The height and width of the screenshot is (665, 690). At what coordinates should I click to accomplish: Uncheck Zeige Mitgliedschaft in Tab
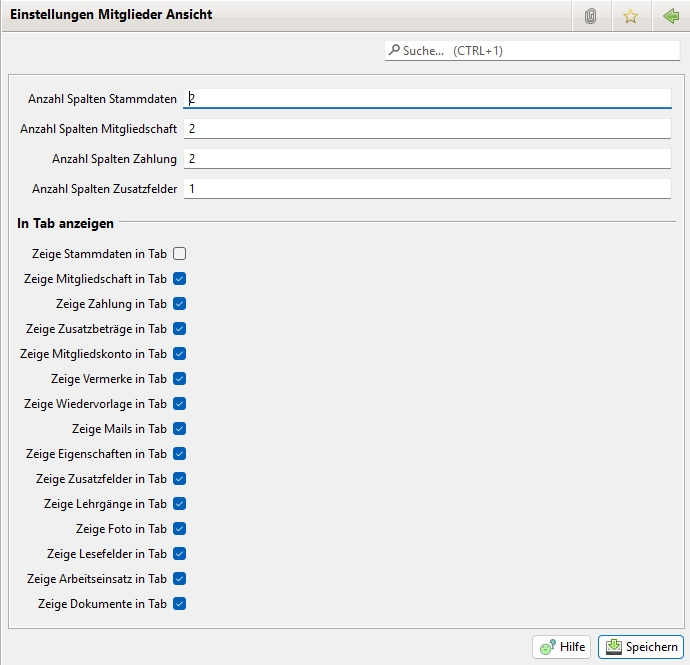tap(180, 279)
